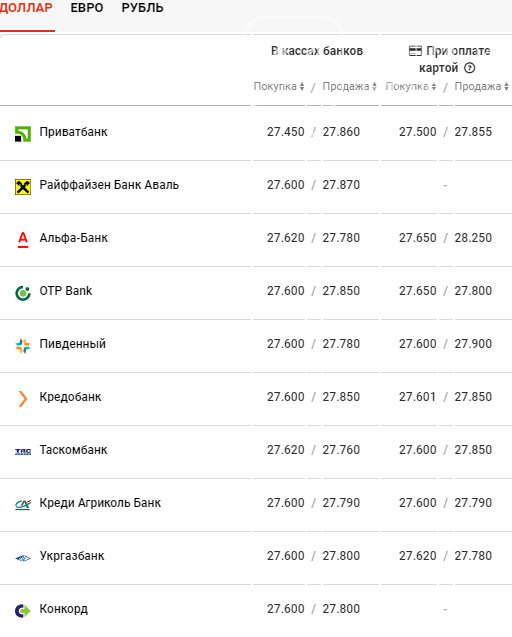
Task: Click the orange Кредобанк chevron logo
Action: click(23, 399)
